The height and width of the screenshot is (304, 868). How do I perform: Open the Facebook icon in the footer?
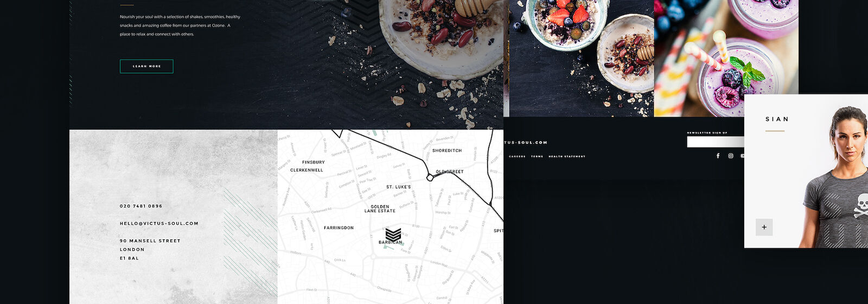click(718, 156)
